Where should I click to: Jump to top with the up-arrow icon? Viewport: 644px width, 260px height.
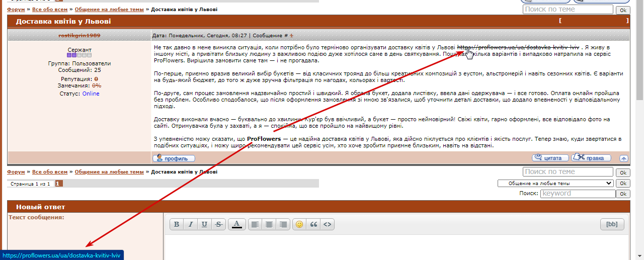coord(623,158)
